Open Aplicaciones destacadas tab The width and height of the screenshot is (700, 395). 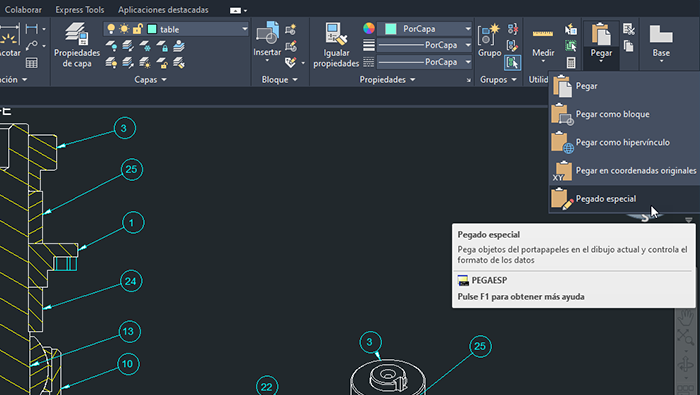[163, 9]
